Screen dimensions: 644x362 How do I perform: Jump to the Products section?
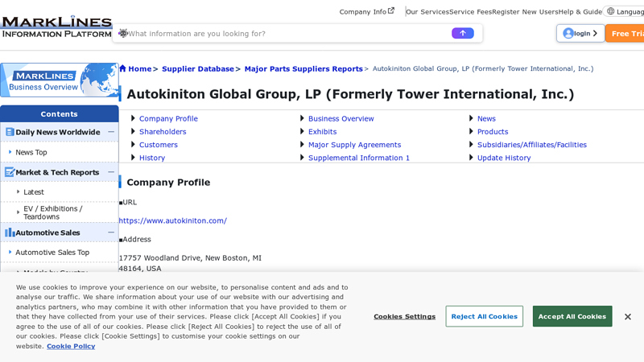tap(493, 132)
